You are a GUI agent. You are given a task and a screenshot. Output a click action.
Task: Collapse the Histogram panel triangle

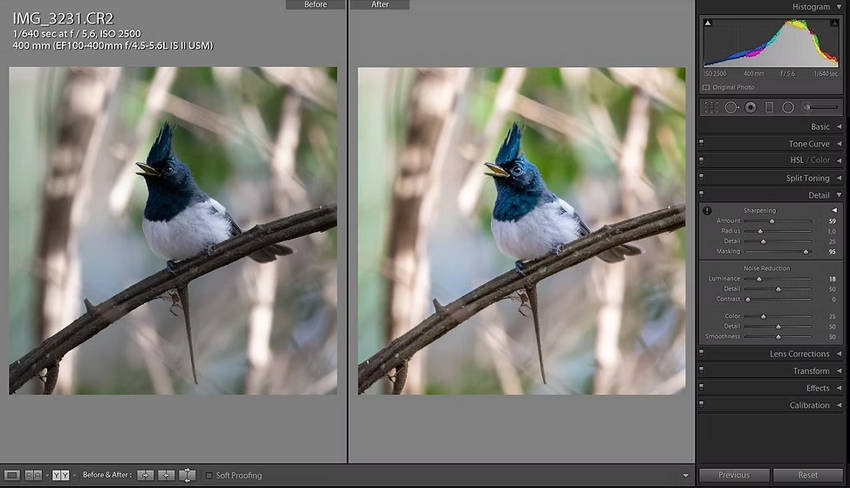pyautogui.click(x=839, y=7)
